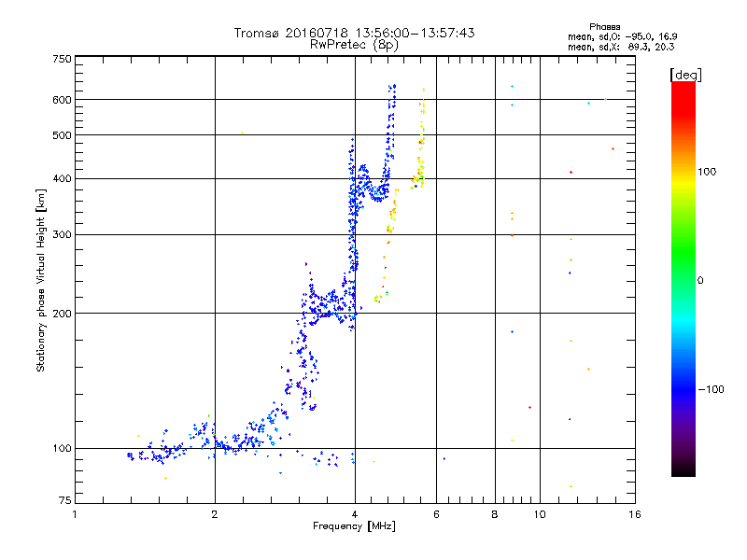Select the 'RwPretec (8p)' subtitle text
Image resolution: width=747 pixels, height=560 pixels.
click(x=354, y=45)
